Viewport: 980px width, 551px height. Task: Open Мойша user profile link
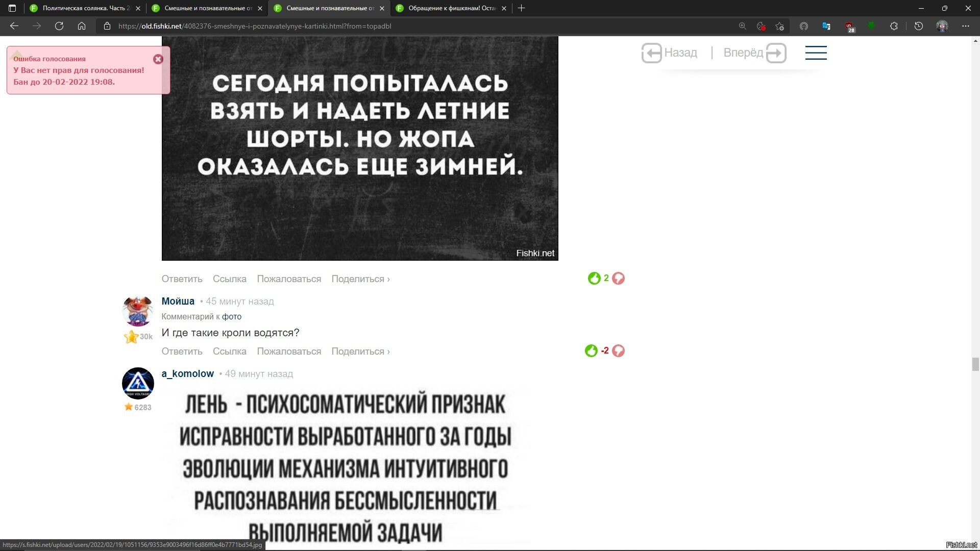pyautogui.click(x=178, y=301)
